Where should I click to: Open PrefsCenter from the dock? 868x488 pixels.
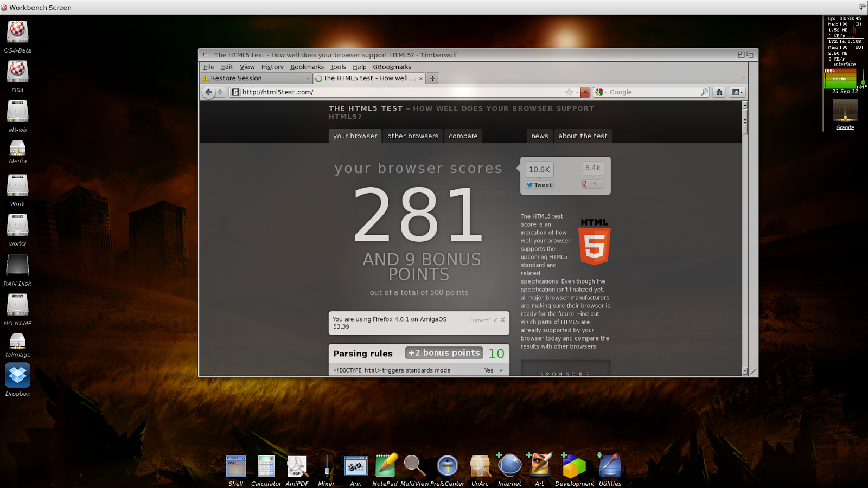tap(448, 466)
